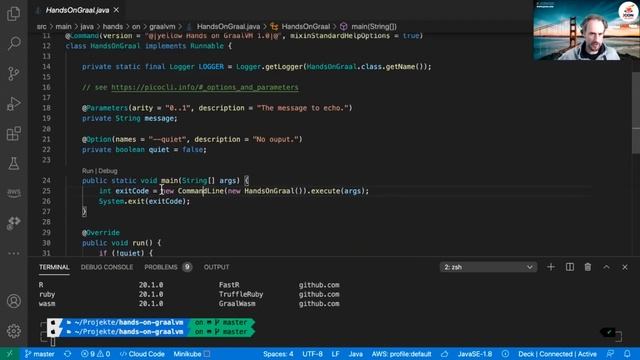Open the Search view in activity bar
Screen dimensions: 640x360
pyautogui.click(x=13, y=43)
